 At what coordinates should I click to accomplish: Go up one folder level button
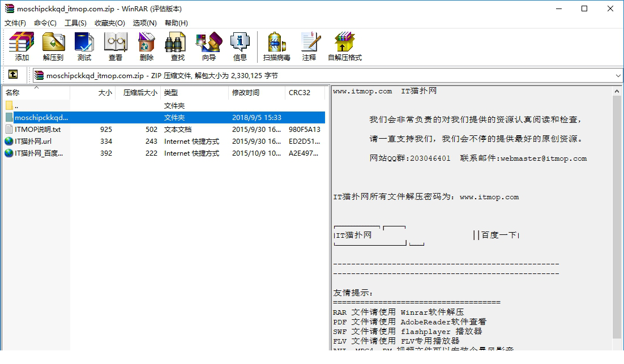coord(13,74)
